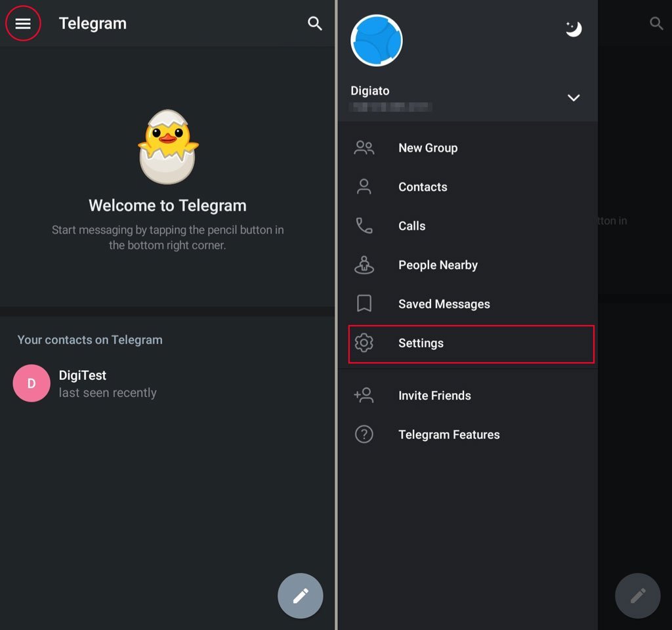Image resolution: width=672 pixels, height=630 pixels.
Task: Expand the accounts list chevron next to Digiato
Action: point(574,98)
